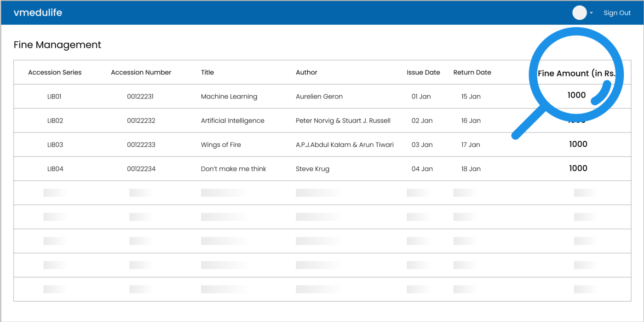The height and width of the screenshot is (322, 644).
Task: Click the Machine Learning book title
Action: 229,97
